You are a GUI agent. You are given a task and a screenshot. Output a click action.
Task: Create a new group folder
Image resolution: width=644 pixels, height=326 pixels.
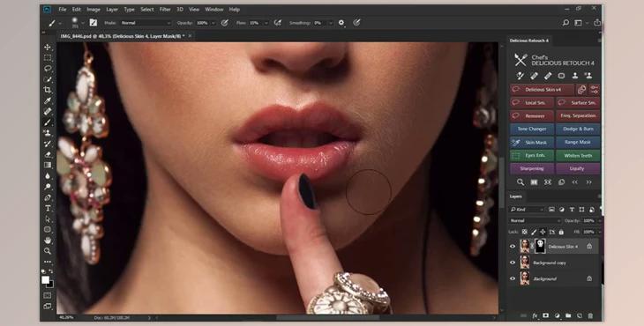coord(568,315)
